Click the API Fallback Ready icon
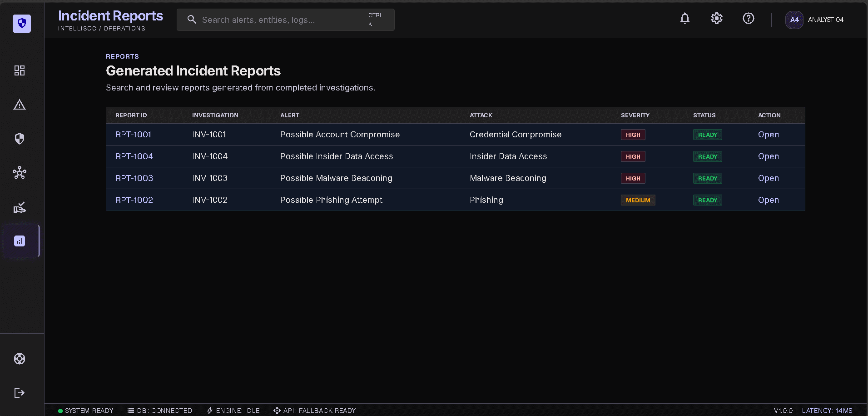Screen dimensions: 868x416 pos(277,411)
